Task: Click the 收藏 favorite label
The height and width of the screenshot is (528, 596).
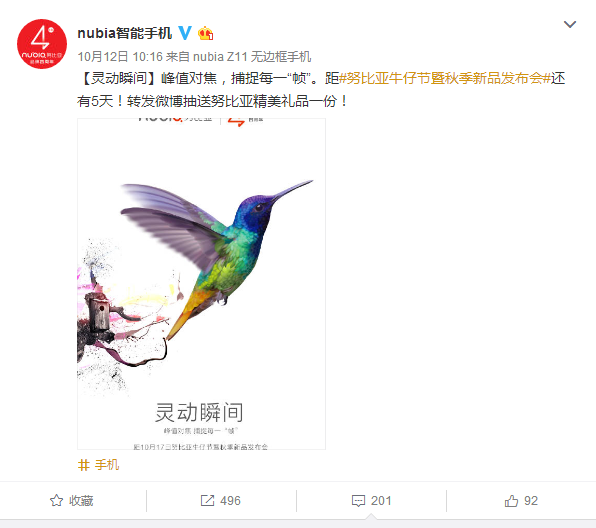Action: 81,501
